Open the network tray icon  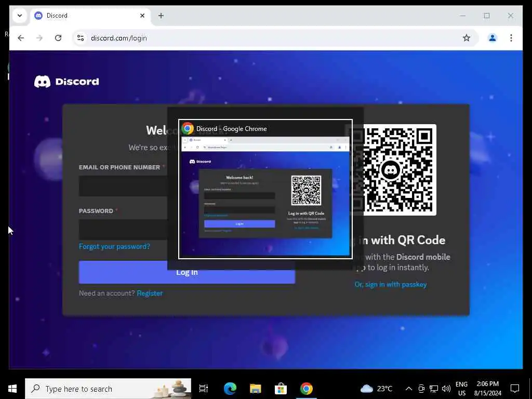[x=434, y=389]
